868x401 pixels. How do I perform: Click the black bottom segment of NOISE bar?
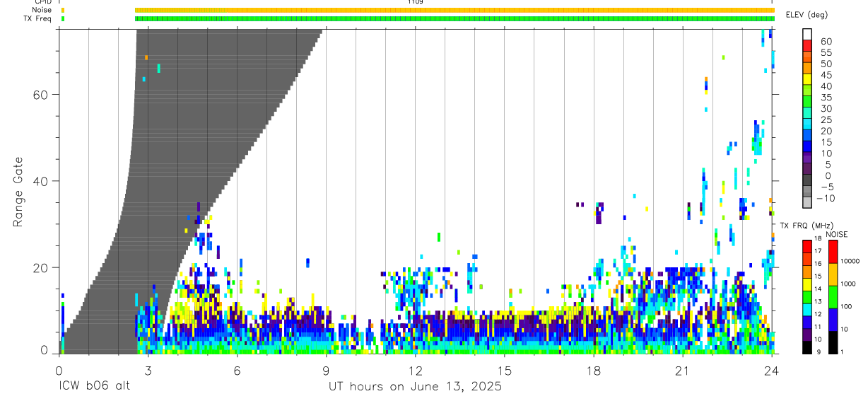click(833, 342)
